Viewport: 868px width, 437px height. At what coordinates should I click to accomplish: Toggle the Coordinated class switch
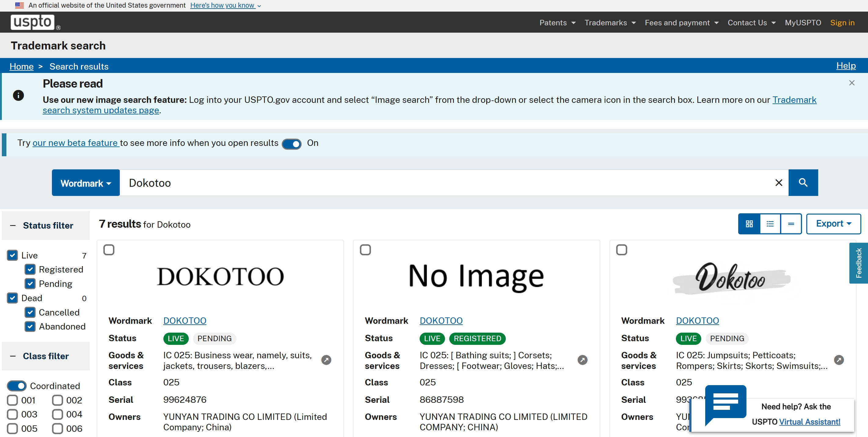point(16,386)
